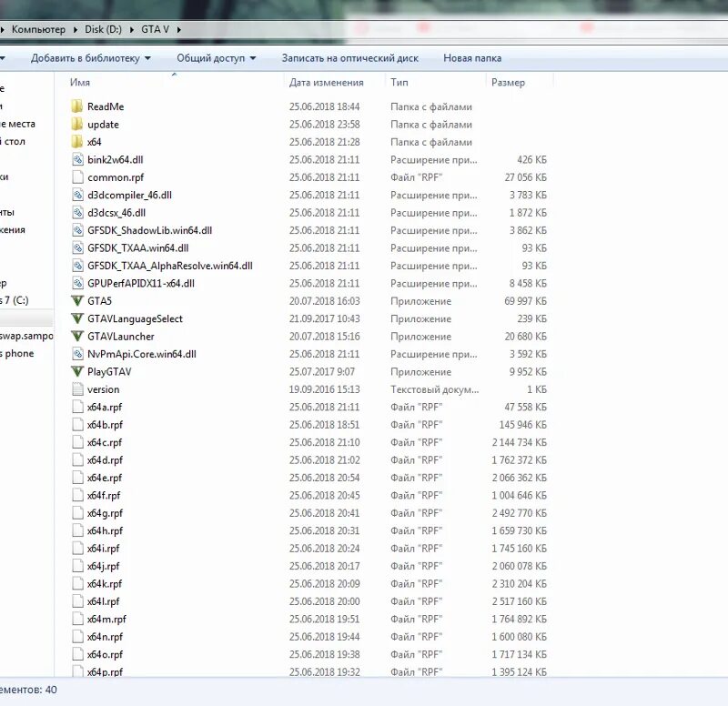The width and height of the screenshot is (728, 706).
Task: Select file name x64l.rpf
Action: tap(103, 601)
